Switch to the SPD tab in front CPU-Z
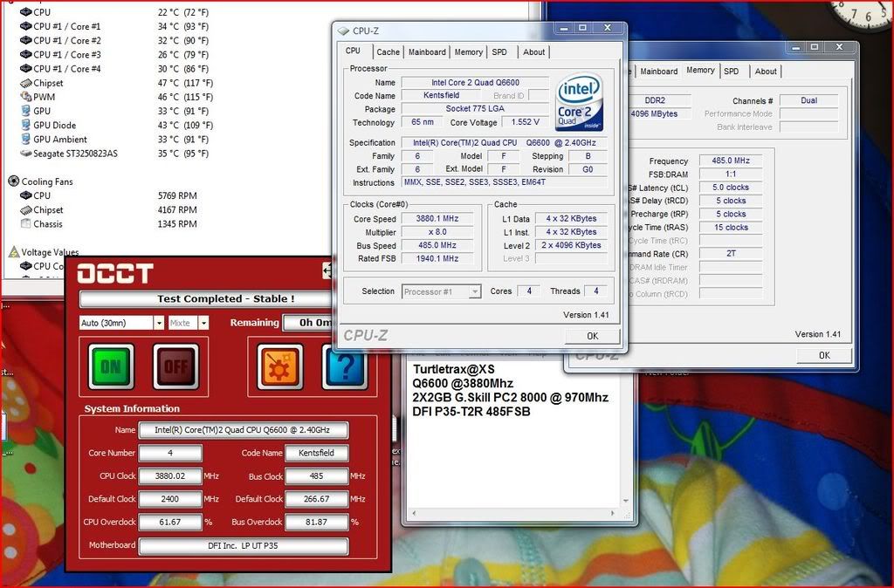This screenshot has width=894, height=588. [499, 51]
